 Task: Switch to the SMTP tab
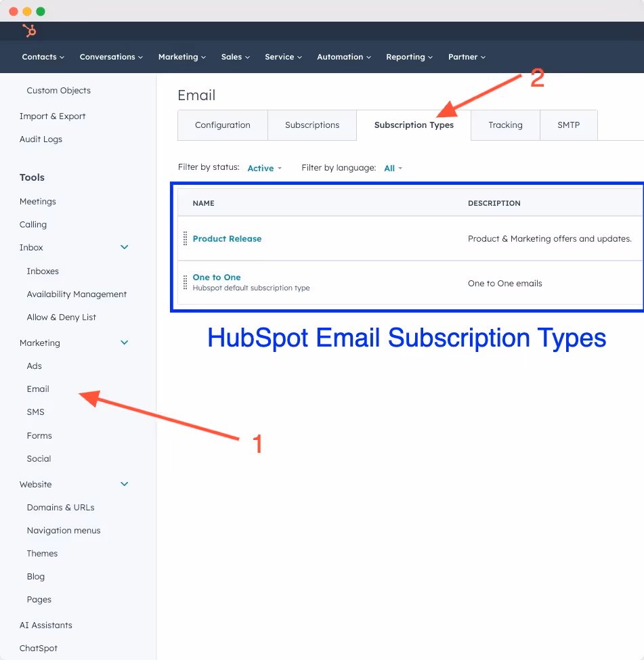(x=568, y=125)
